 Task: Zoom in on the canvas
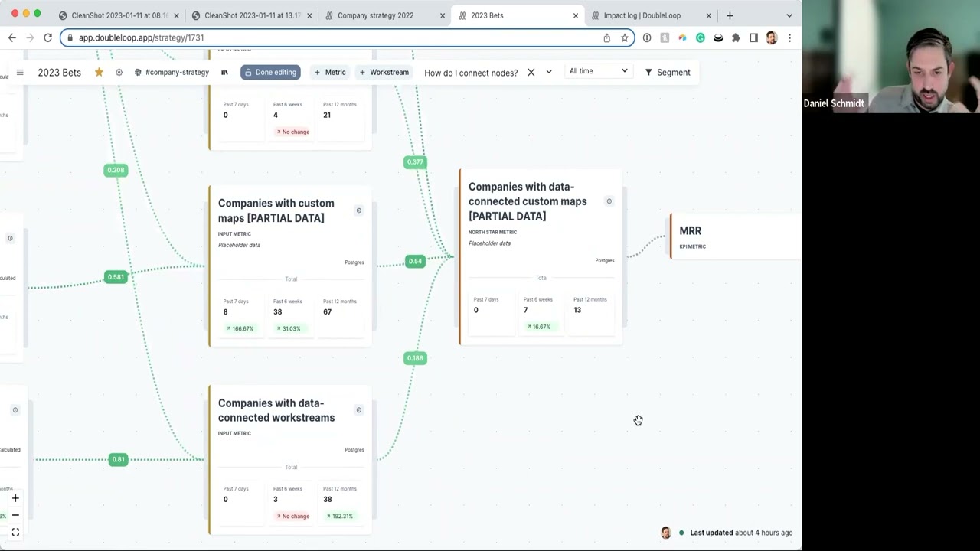click(x=15, y=498)
